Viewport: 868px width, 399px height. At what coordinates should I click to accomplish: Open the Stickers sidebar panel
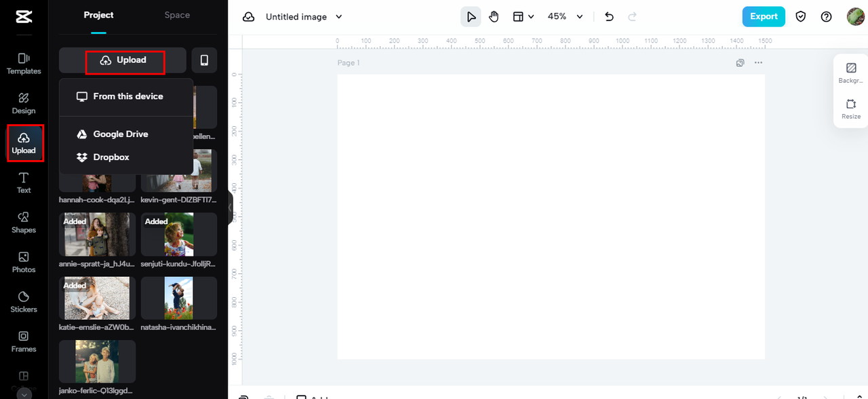tap(24, 302)
